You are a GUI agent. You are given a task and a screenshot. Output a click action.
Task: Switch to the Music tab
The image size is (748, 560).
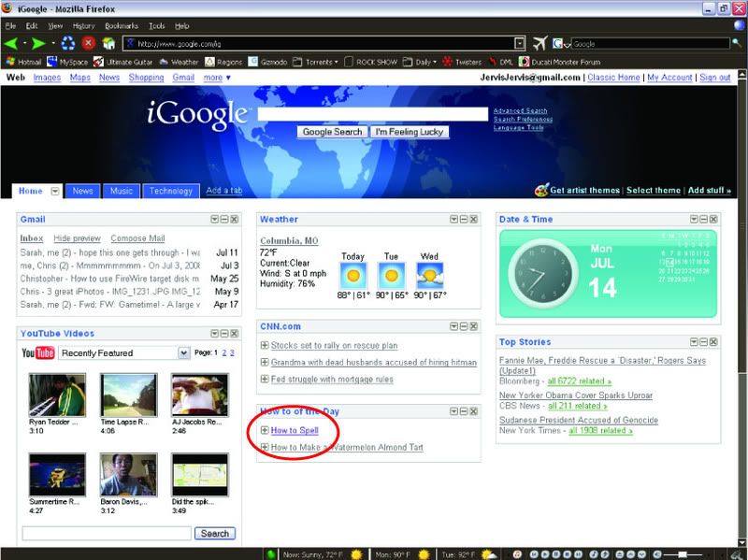122,191
